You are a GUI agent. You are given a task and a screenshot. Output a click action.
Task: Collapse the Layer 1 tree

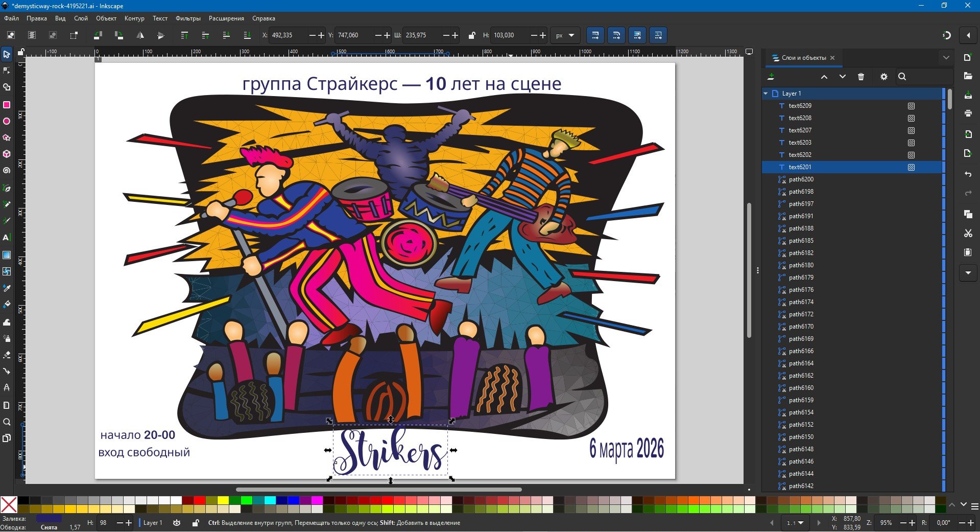click(x=766, y=94)
